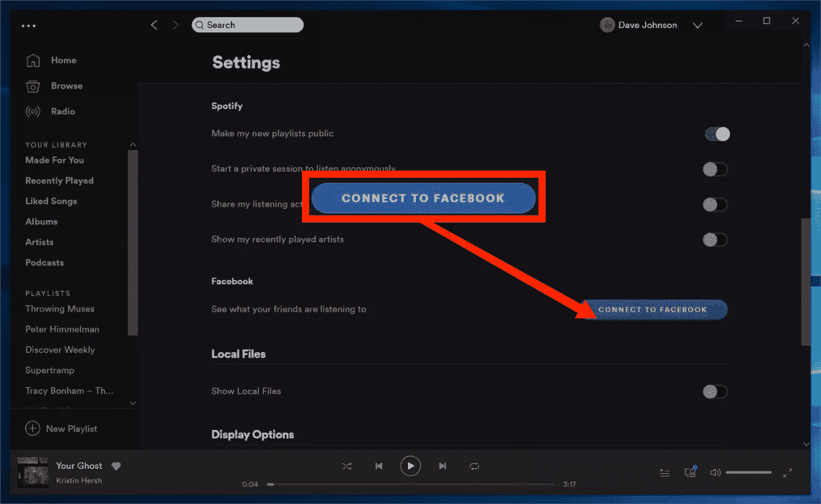Open Made For You
Image resolution: width=821 pixels, height=504 pixels.
tap(54, 160)
